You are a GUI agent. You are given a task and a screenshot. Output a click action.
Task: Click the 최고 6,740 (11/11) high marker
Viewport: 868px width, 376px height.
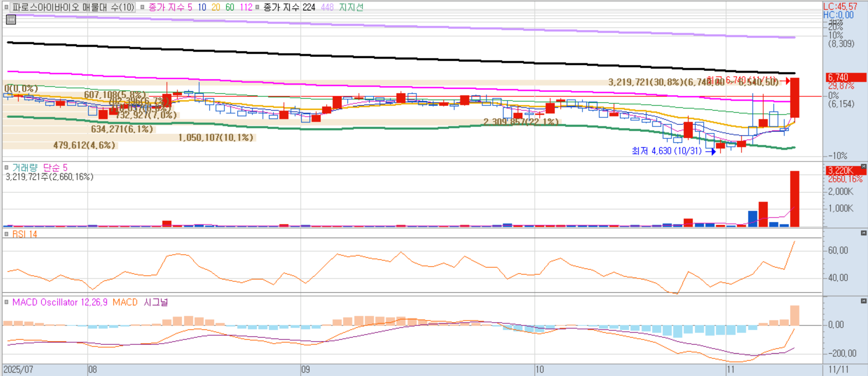click(x=741, y=80)
